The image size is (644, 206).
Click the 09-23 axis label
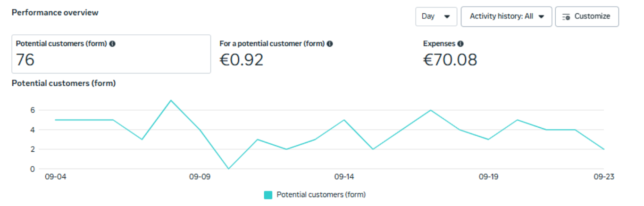tap(603, 177)
